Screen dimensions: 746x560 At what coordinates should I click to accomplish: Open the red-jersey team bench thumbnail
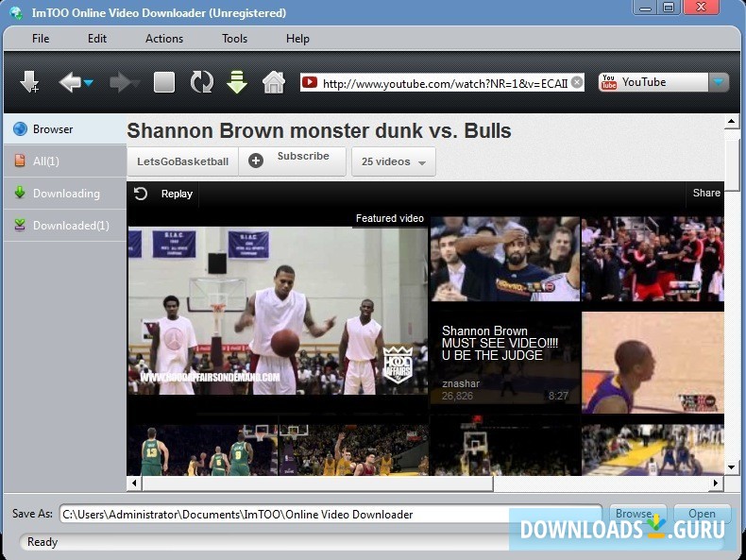(653, 259)
